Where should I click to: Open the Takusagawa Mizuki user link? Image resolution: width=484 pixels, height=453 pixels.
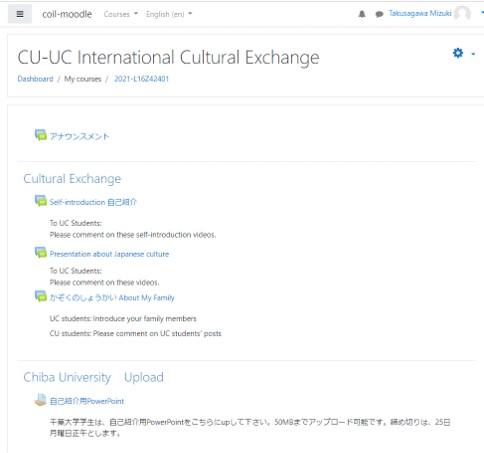coord(420,13)
